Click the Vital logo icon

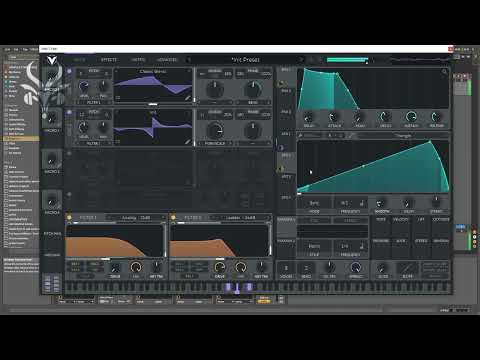(52, 60)
